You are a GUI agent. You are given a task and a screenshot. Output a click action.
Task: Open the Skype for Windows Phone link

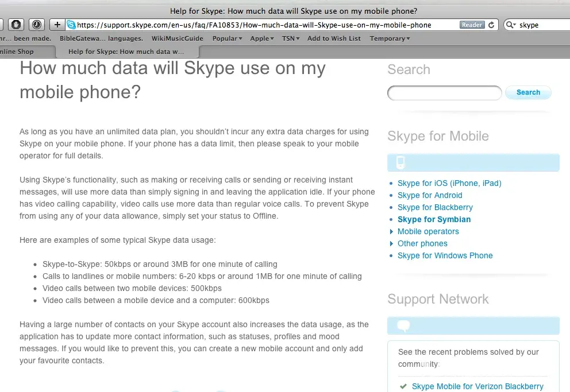445,255
